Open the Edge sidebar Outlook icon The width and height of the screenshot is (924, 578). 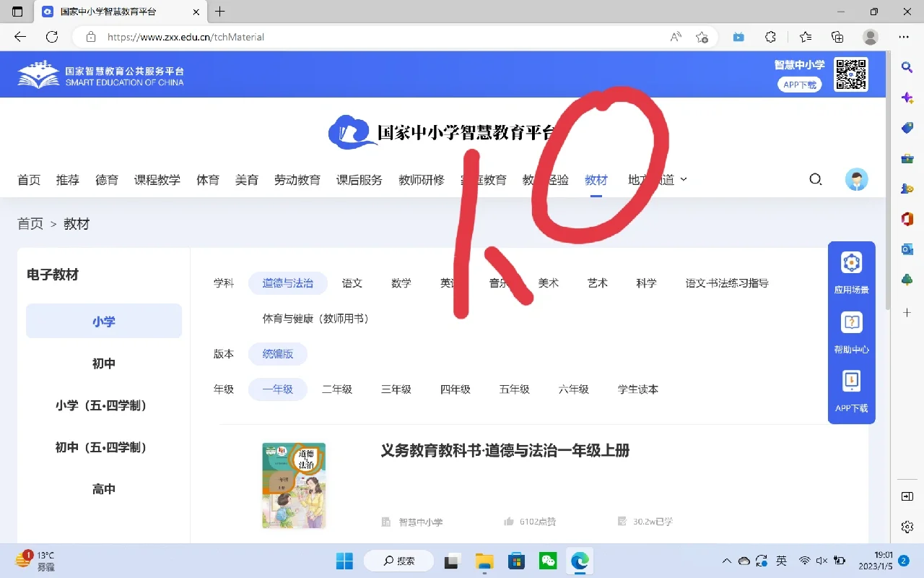907,249
